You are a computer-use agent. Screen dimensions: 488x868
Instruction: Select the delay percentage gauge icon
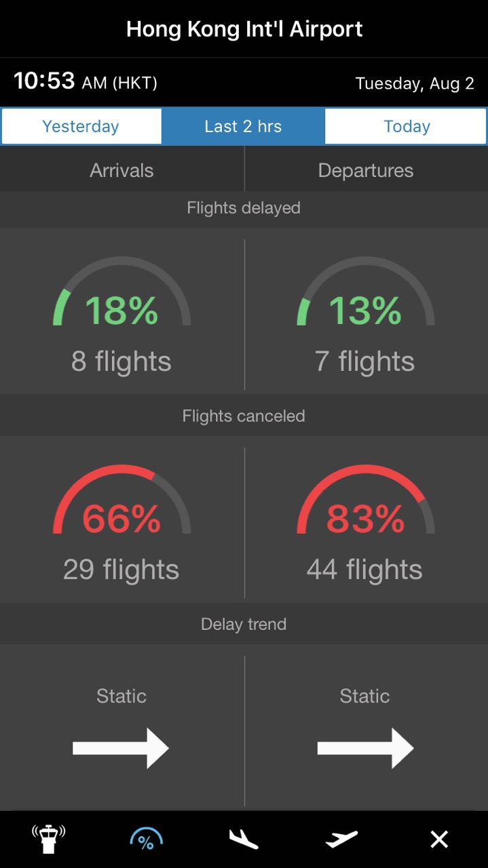point(146,839)
